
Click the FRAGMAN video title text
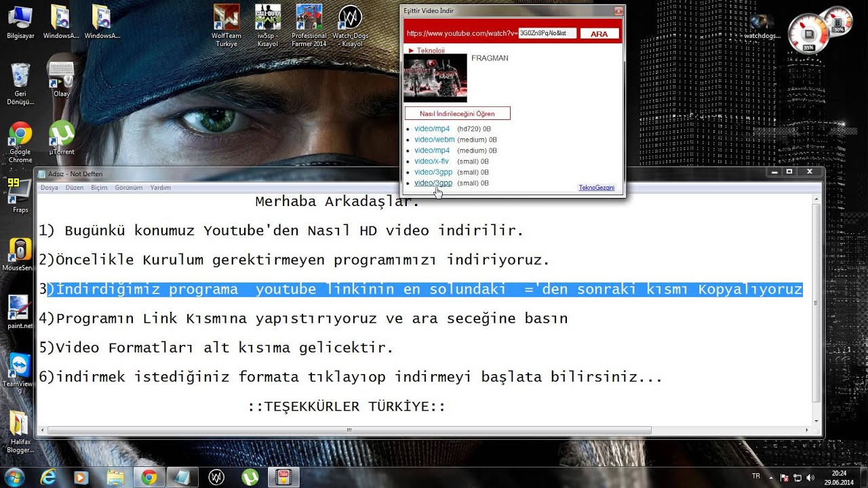click(x=490, y=58)
